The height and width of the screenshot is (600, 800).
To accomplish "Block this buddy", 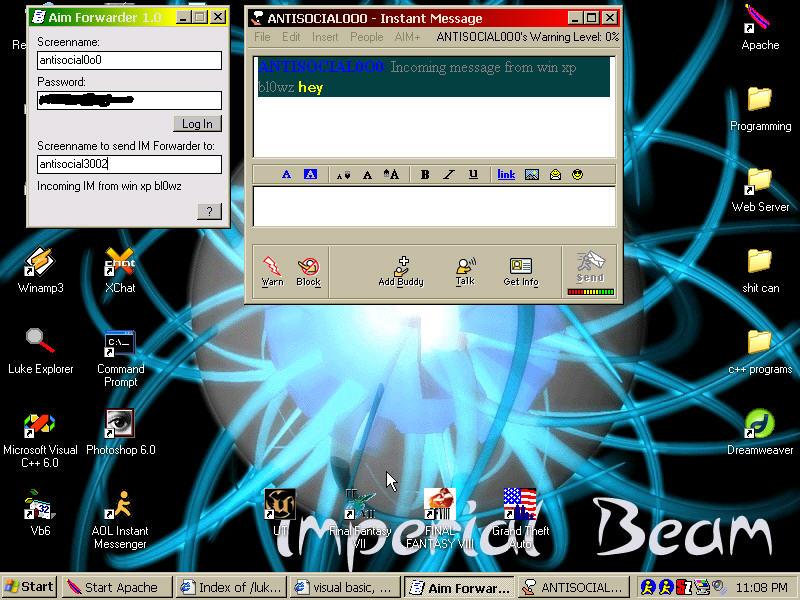I will point(308,272).
